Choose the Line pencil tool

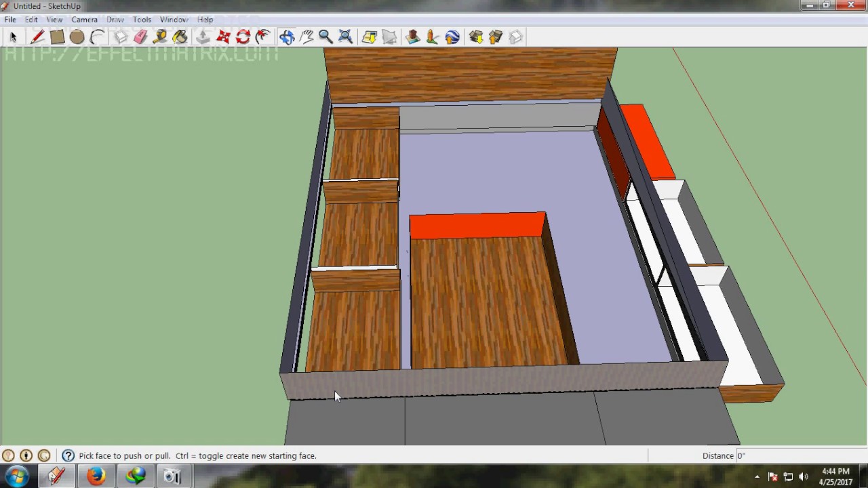pyautogui.click(x=37, y=37)
